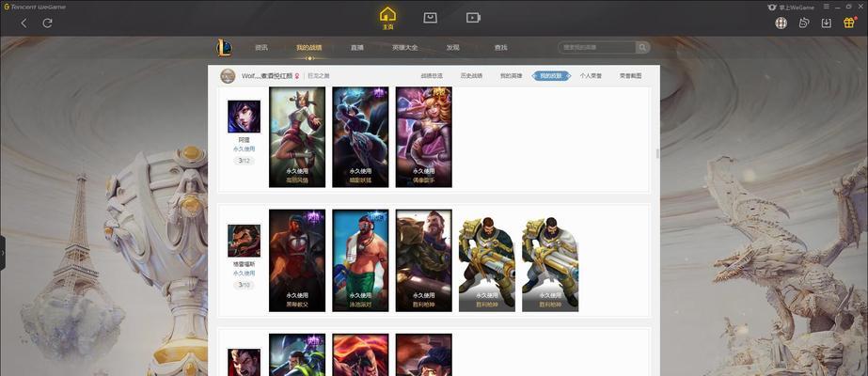
Task: Click the summoner profile avatar
Action: tap(228, 76)
